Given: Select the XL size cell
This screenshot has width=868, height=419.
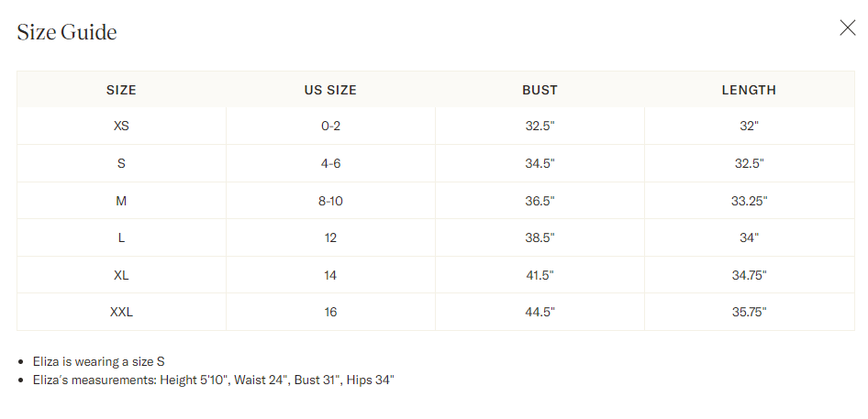Looking at the screenshot, I should click(x=121, y=275).
